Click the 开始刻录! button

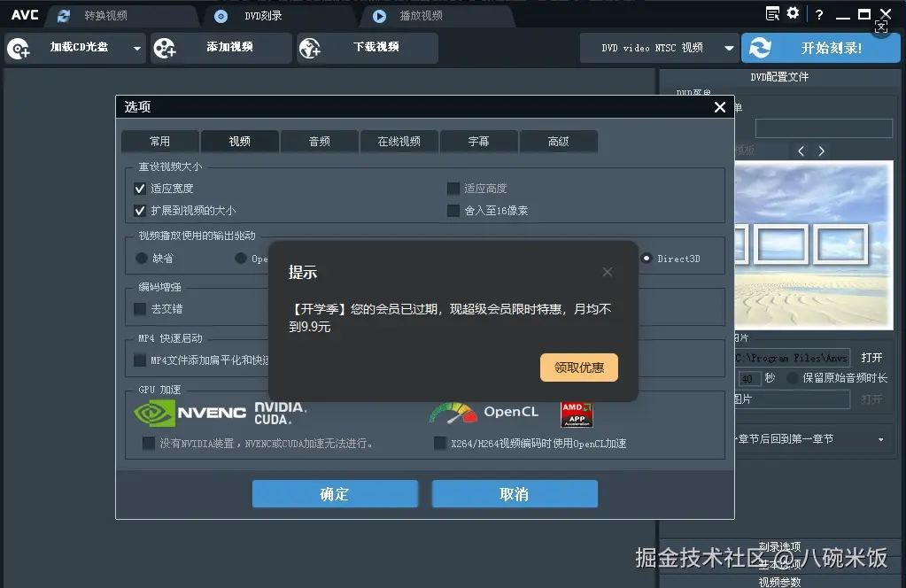[820, 48]
